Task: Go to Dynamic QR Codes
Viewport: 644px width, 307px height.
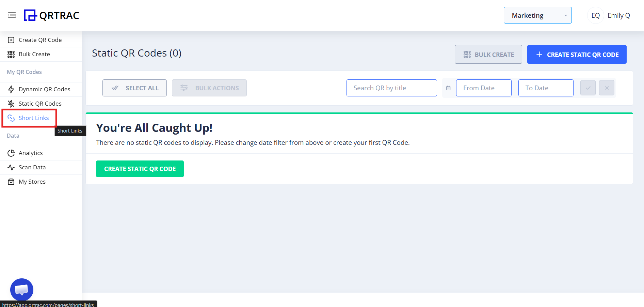Action: (44, 89)
